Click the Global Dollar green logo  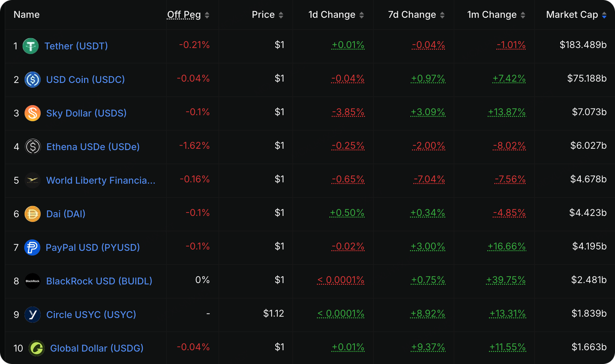click(37, 348)
